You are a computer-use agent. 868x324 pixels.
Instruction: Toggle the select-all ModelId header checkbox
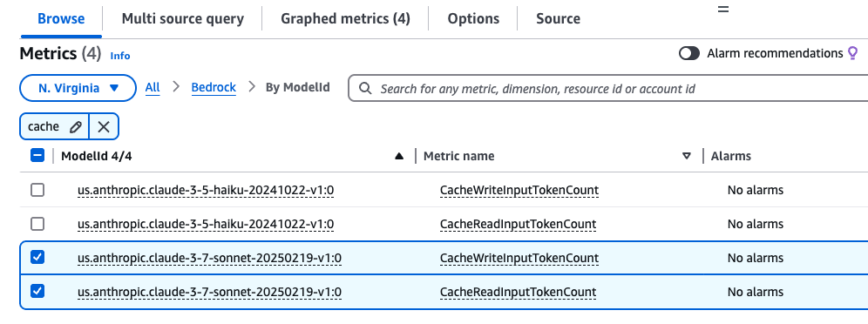pos(37,156)
